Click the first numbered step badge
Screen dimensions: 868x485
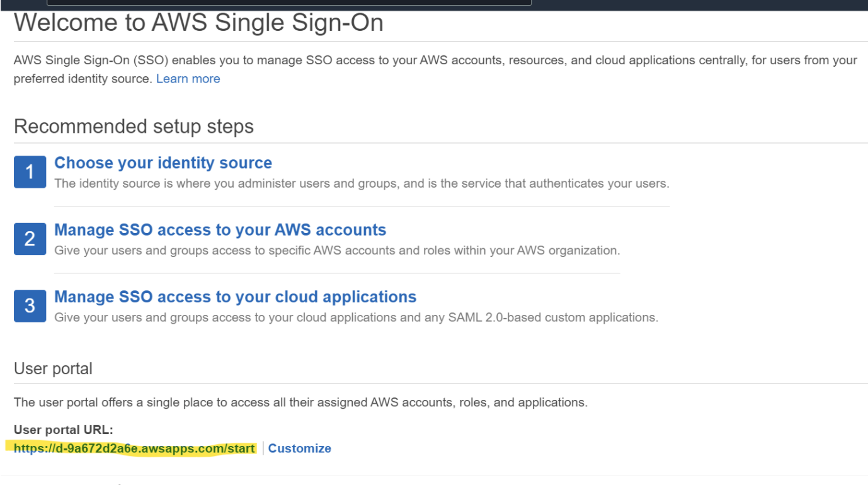(x=30, y=171)
